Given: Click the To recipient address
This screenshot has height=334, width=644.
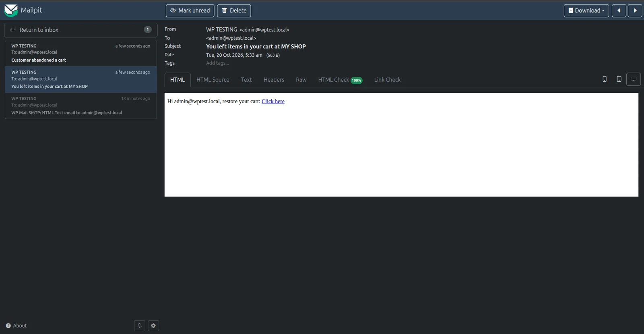Looking at the screenshot, I should pos(231,38).
